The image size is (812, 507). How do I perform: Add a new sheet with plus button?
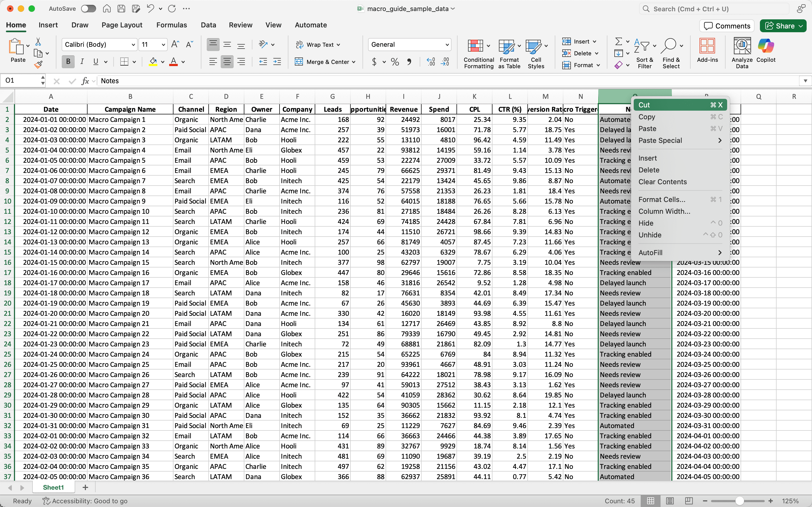click(85, 487)
